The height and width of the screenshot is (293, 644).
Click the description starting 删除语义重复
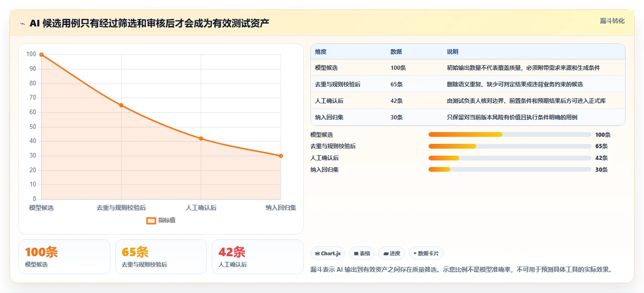click(515, 84)
